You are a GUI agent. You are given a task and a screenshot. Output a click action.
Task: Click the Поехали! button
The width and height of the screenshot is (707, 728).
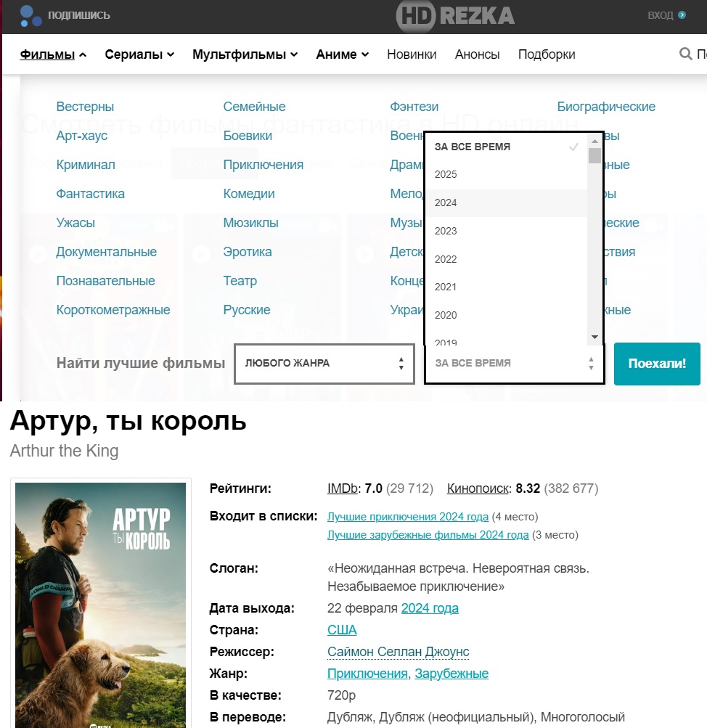pos(657,364)
